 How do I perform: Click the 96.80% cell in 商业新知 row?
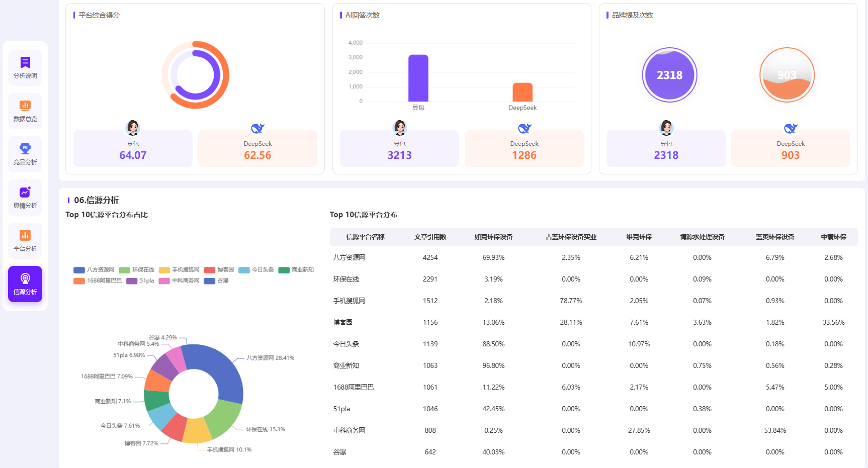[x=493, y=365]
